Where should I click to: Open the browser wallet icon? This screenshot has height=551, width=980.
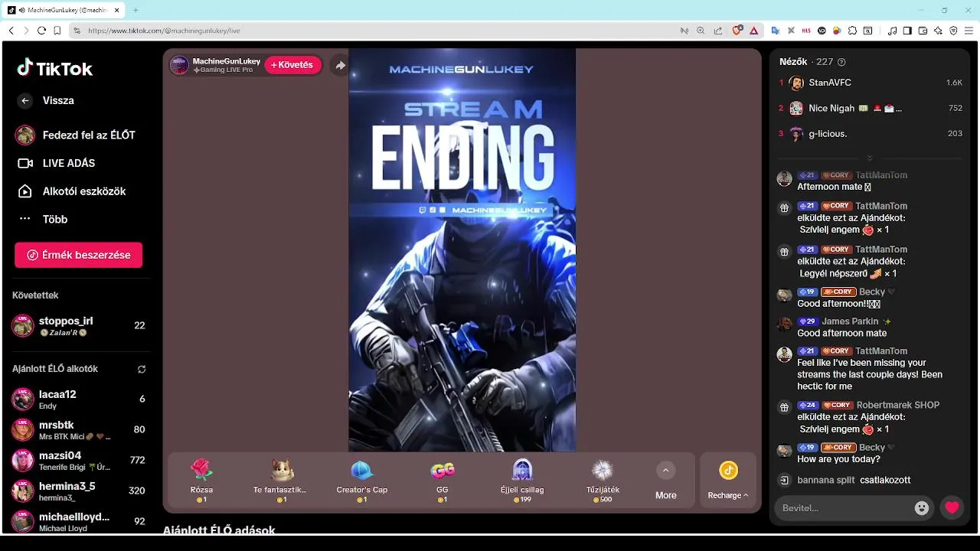pos(923,31)
